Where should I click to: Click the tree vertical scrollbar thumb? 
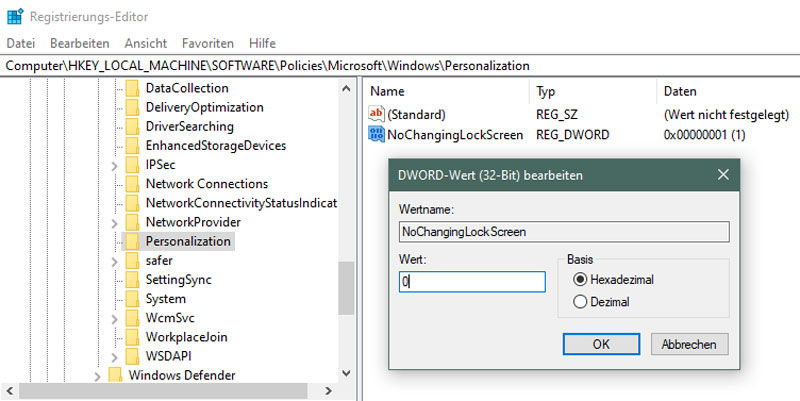[x=346, y=288]
